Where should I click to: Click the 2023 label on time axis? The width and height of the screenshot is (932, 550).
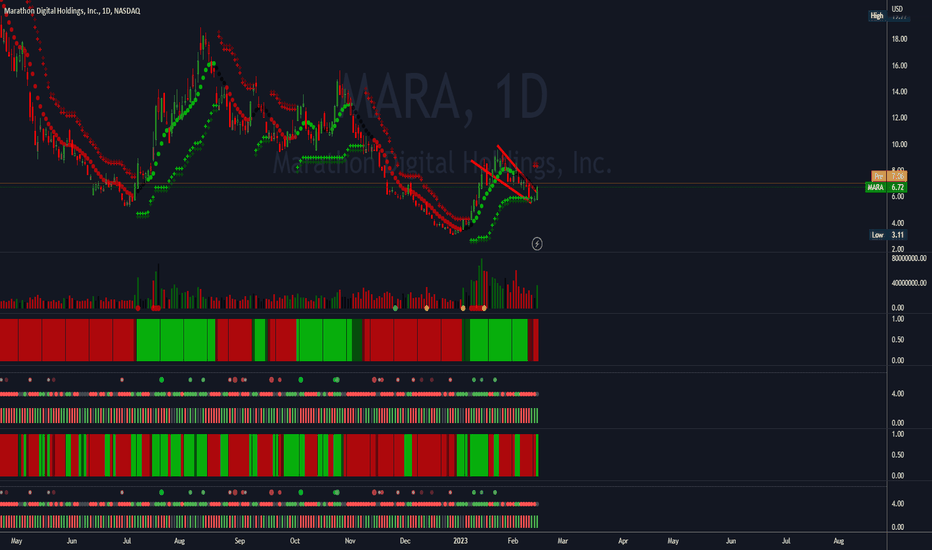point(460,541)
